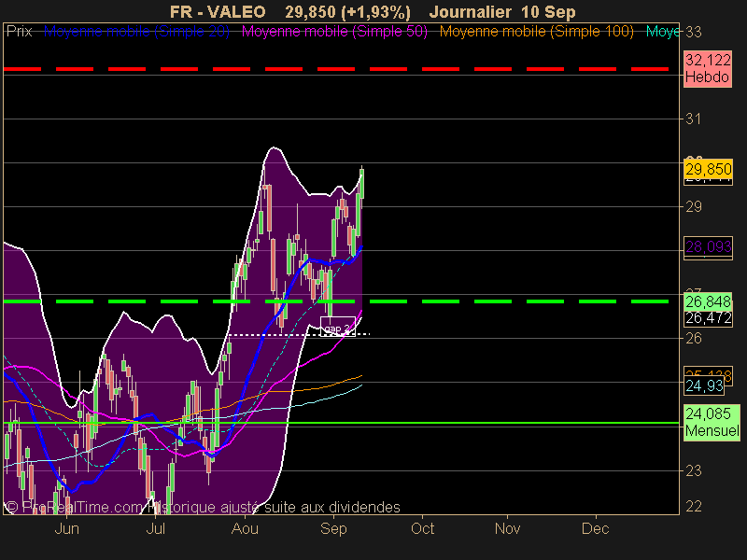Click the purple "28,093" price label

[x=709, y=246]
